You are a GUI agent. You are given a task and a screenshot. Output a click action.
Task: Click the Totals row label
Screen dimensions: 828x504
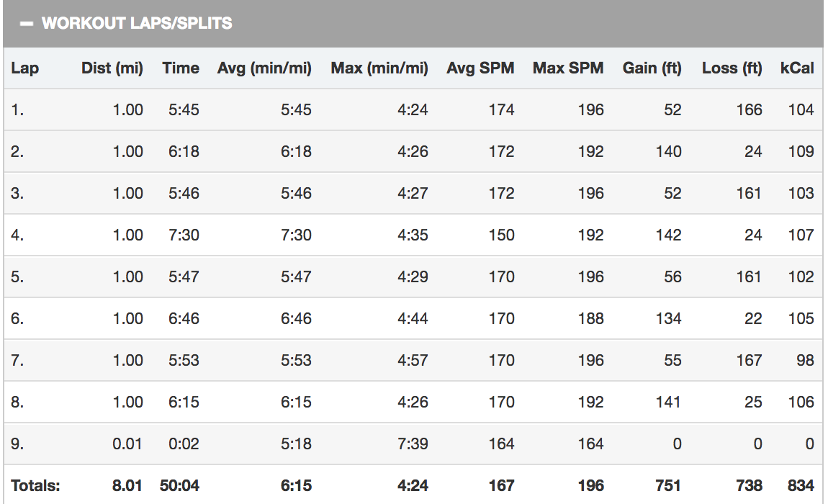tap(35, 486)
